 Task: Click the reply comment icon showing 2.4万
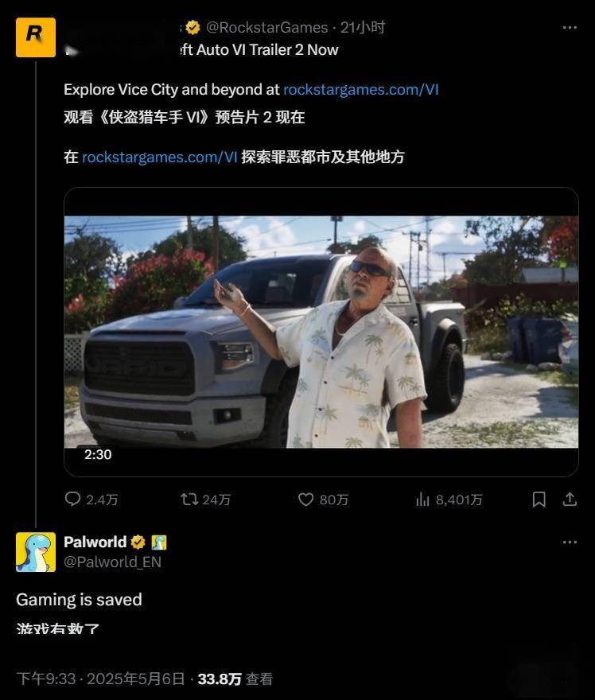(72, 499)
